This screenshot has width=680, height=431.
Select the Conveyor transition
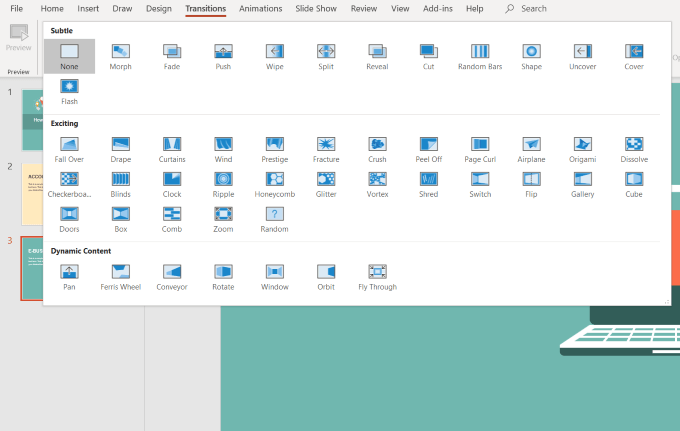coord(172,277)
